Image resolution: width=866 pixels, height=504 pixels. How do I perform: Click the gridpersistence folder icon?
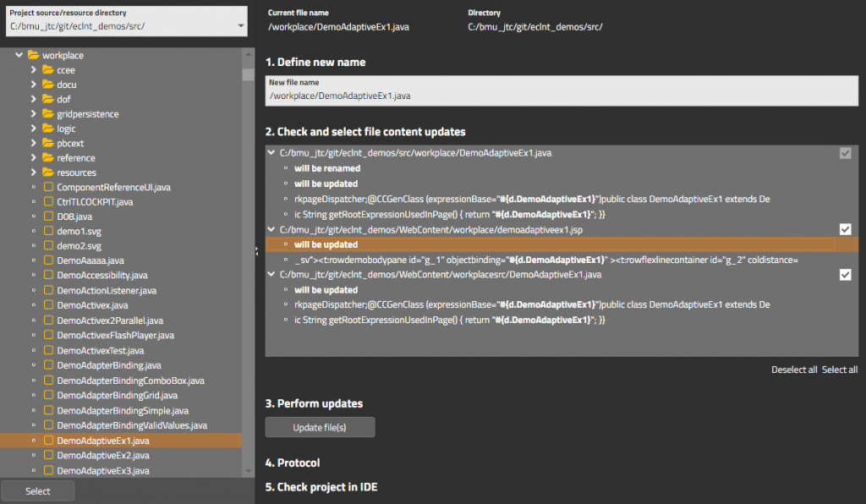click(x=48, y=114)
